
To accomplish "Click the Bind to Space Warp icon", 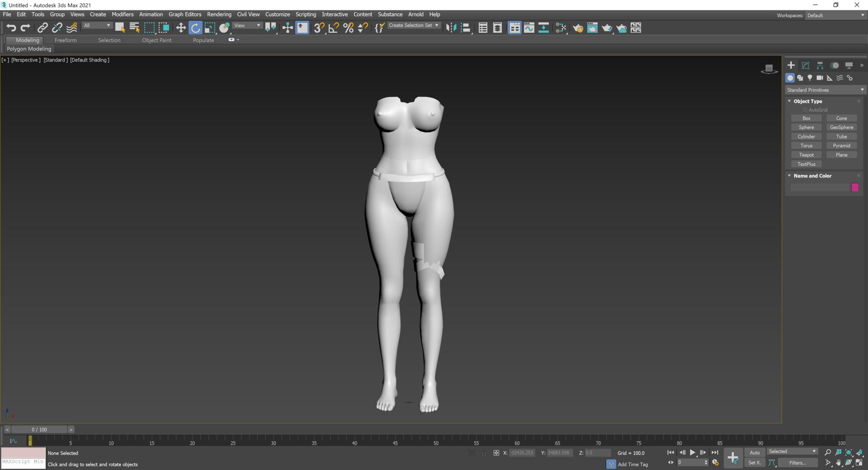I will click(x=72, y=28).
